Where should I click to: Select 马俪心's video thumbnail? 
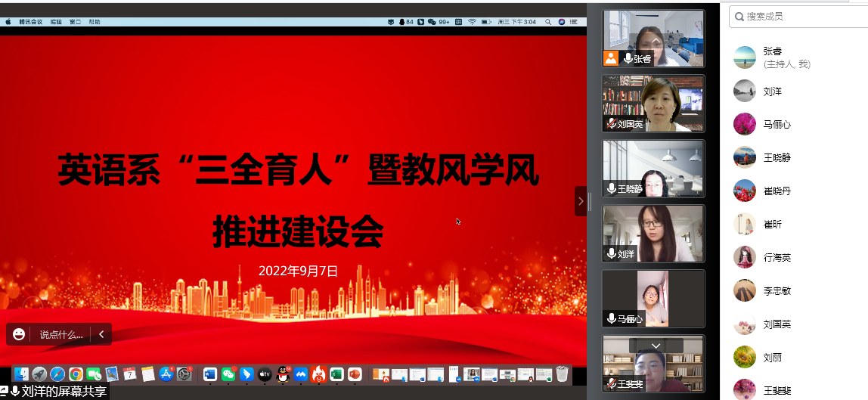[x=653, y=298]
